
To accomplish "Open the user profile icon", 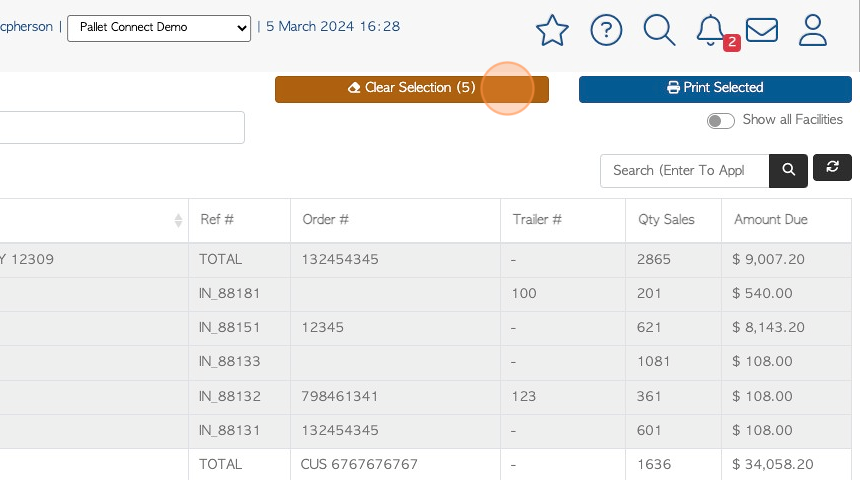I will [812, 30].
